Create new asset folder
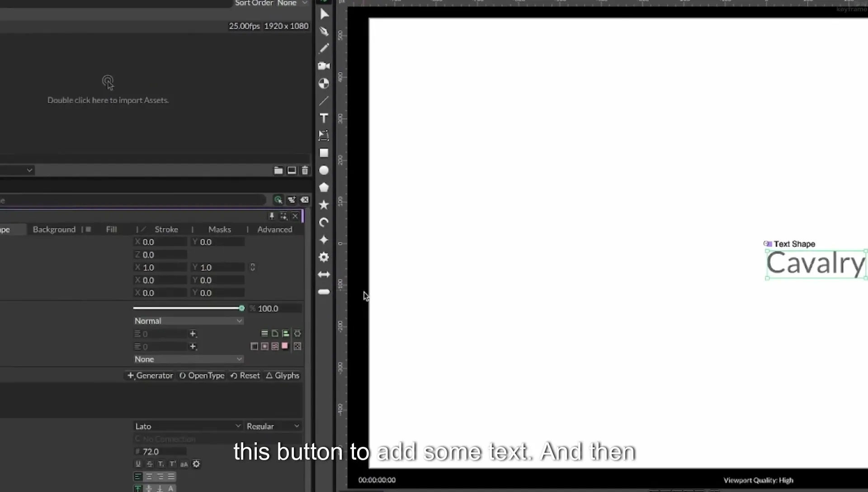 point(278,170)
